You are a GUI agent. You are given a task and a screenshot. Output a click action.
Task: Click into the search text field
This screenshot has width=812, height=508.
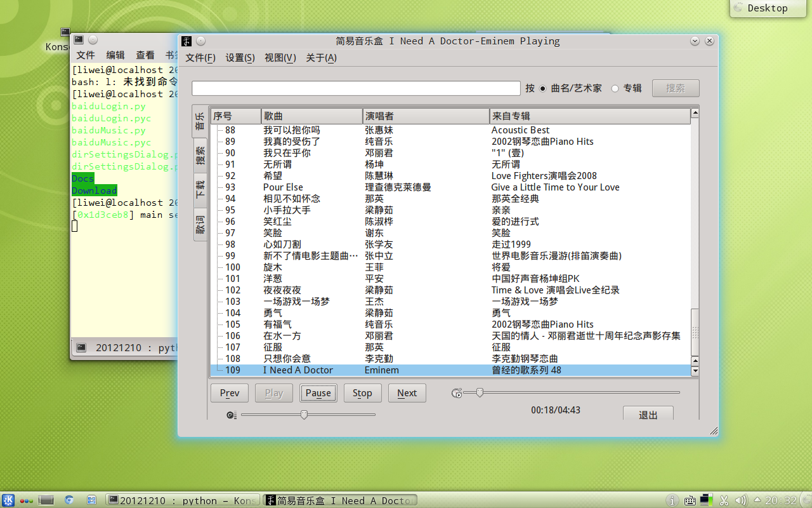357,88
